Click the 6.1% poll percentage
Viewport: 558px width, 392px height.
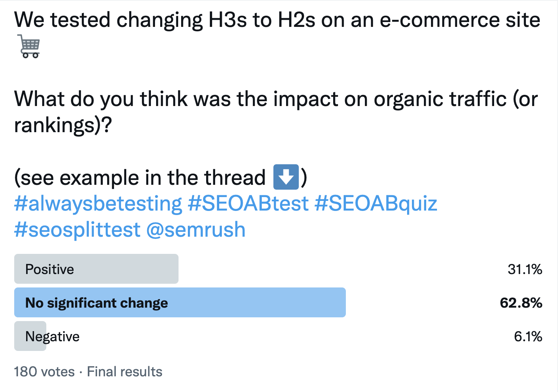click(x=528, y=336)
